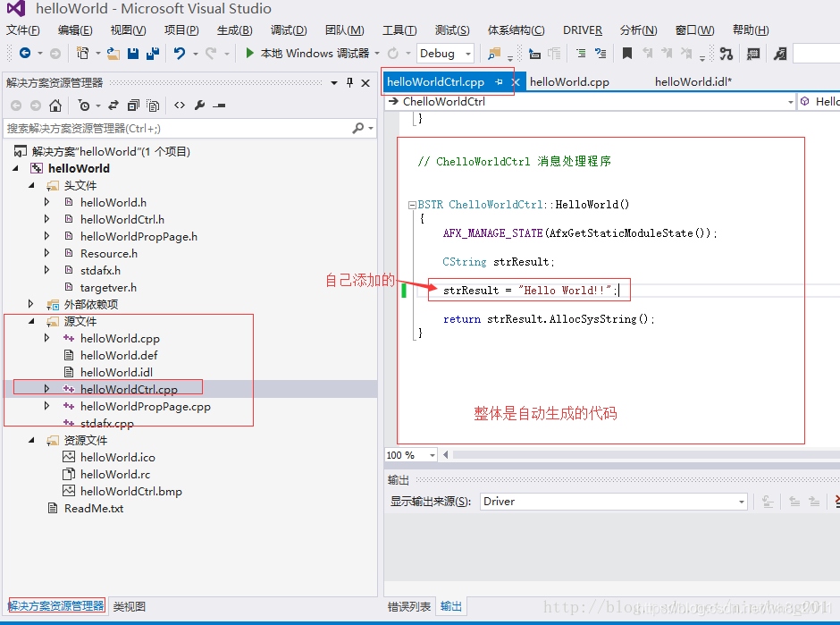
Task: Select helloWorld.def in the tree
Action: click(119, 355)
